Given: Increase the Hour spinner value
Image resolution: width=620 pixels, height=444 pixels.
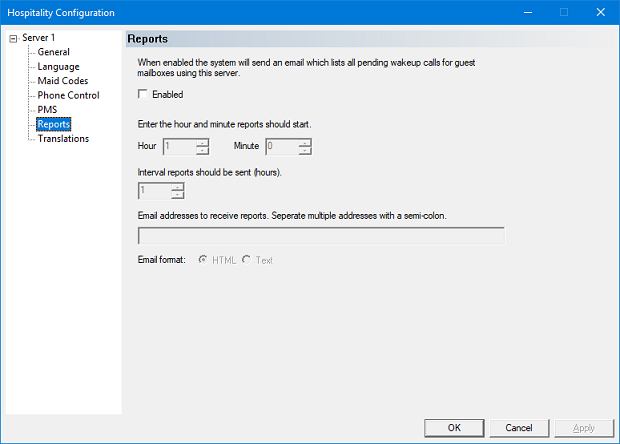Looking at the screenshot, I should (203, 142).
